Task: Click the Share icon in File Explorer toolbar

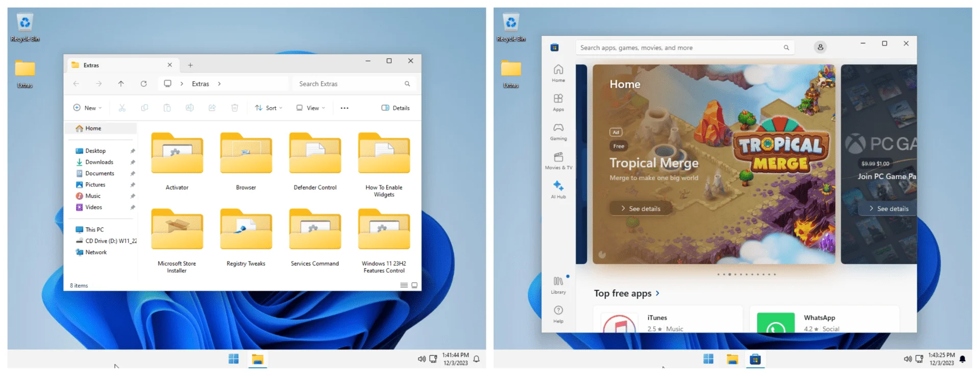Action: 212,108
